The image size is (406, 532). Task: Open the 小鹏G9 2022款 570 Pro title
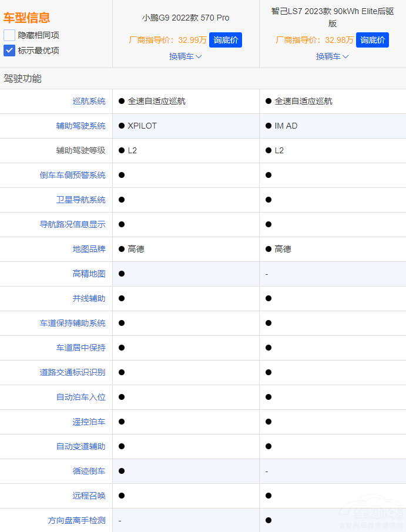click(x=186, y=18)
